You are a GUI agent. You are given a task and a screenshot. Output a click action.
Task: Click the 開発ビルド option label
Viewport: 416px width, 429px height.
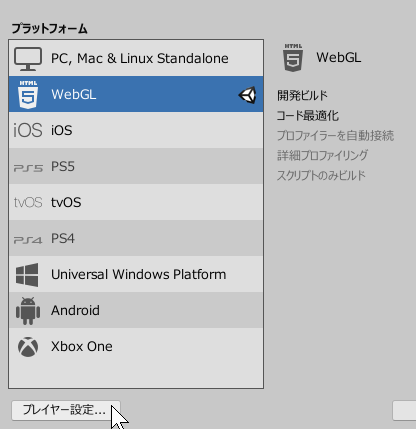(x=302, y=96)
